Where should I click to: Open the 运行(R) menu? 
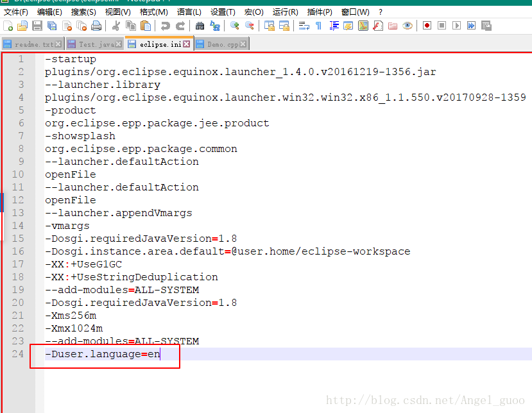pyautogui.click(x=286, y=12)
